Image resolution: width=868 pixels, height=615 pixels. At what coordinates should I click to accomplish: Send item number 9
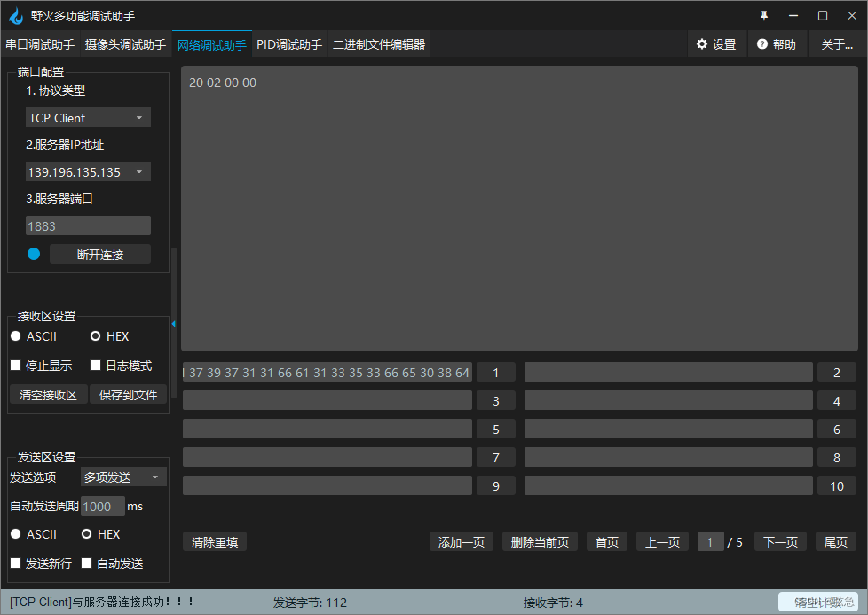[x=496, y=486]
